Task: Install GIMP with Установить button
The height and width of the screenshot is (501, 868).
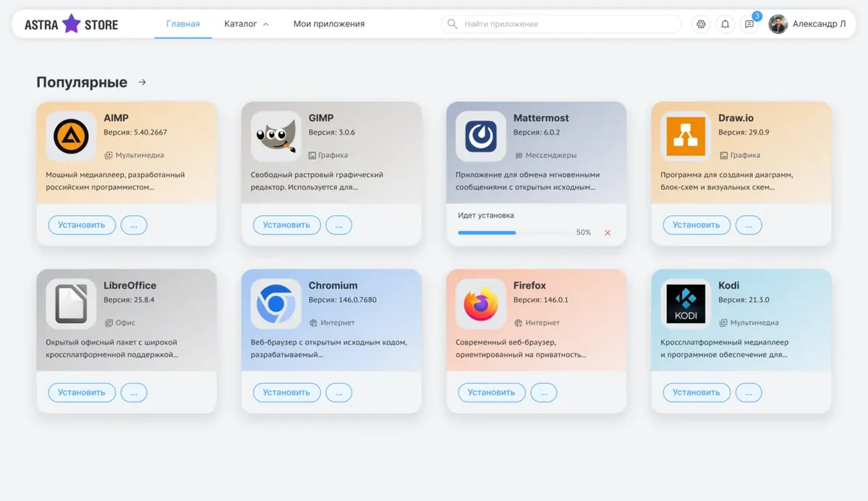Action: [286, 224]
